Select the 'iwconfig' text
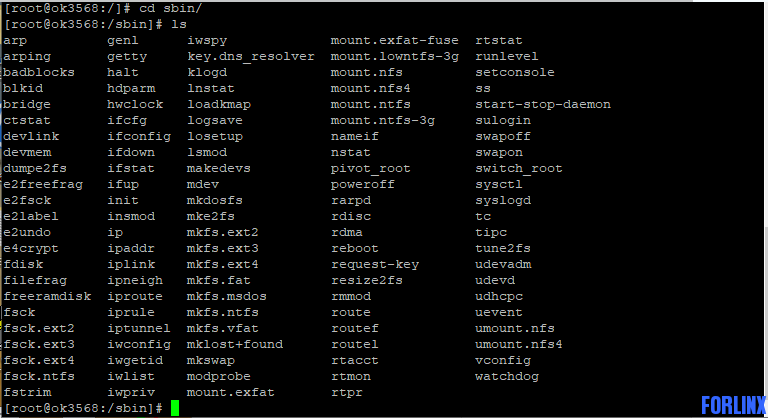 [x=139, y=344]
